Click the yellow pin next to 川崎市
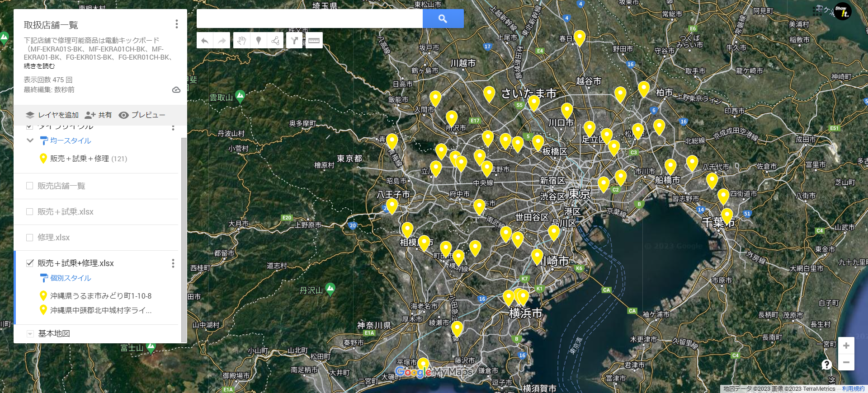The width and height of the screenshot is (868, 393). [537, 257]
